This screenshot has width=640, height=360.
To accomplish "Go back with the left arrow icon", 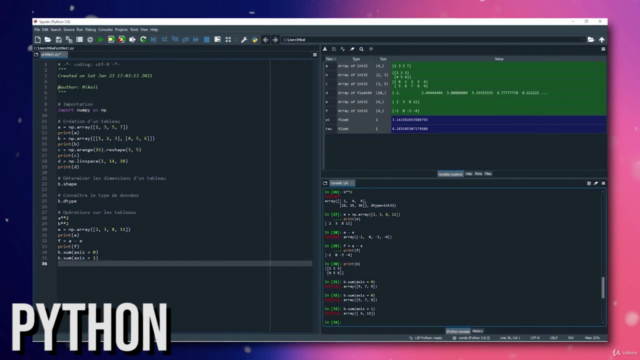I will point(265,40).
